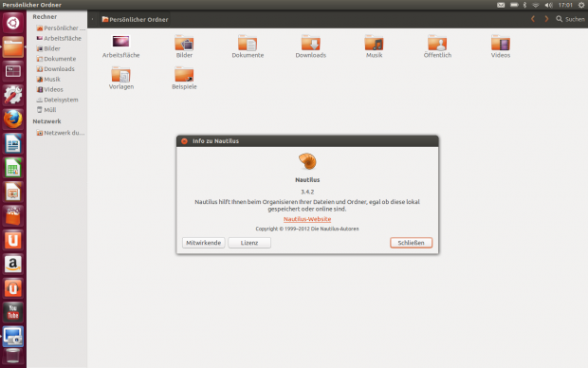Click the version number 3.4.2
The image size is (588, 368).
coord(307,192)
